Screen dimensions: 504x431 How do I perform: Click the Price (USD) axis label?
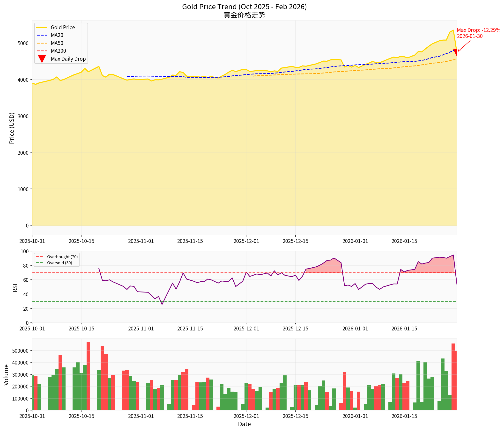tap(12, 128)
